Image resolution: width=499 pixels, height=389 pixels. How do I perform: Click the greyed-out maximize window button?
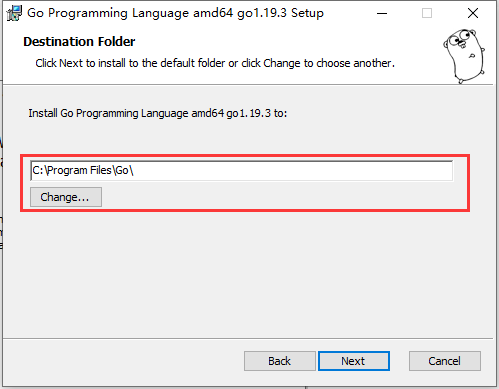[x=427, y=13]
